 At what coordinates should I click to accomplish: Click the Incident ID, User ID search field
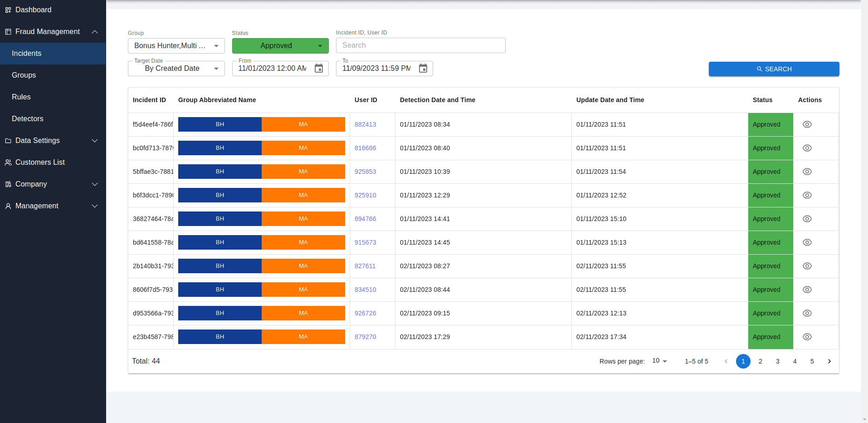coord(420,45)
